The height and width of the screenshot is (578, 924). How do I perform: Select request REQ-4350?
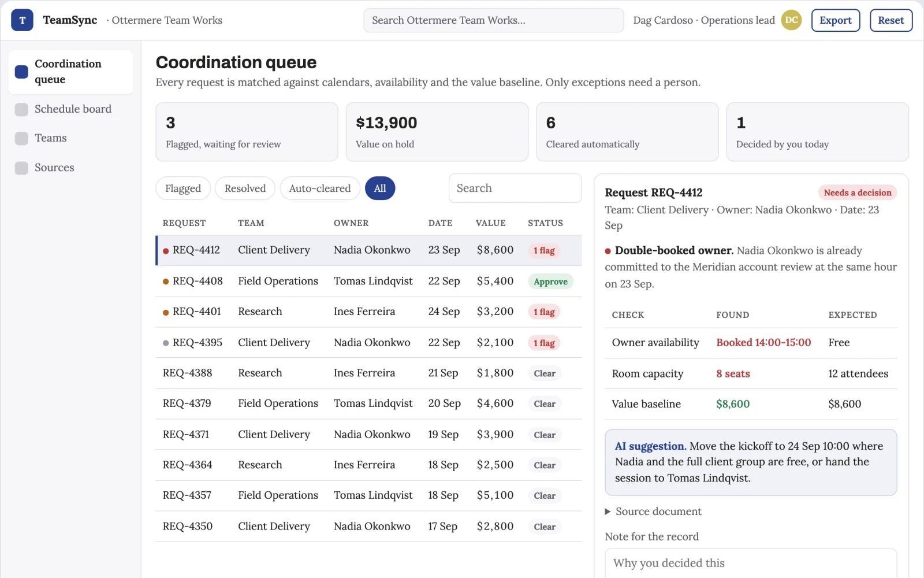click(369, 527)
